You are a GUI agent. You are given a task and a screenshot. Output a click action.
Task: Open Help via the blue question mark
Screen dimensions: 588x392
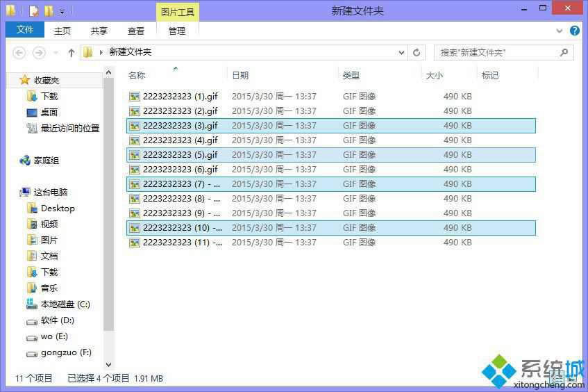(x=575, y=31)
